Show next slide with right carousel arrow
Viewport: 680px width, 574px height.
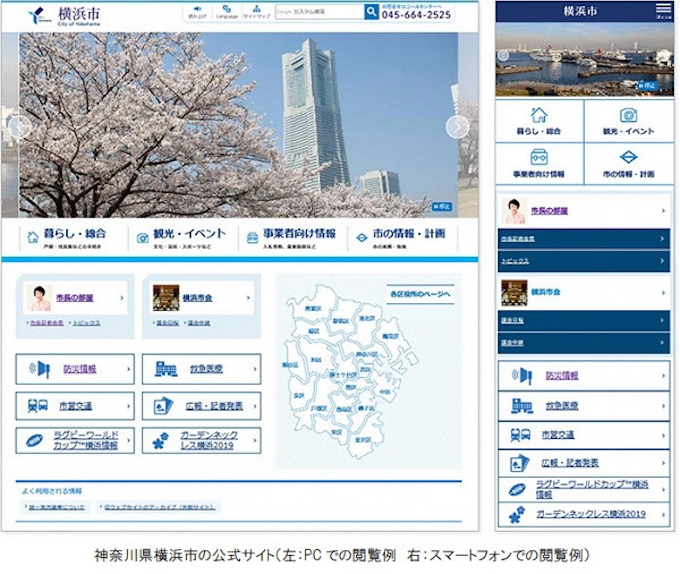(x=457, y=126)
